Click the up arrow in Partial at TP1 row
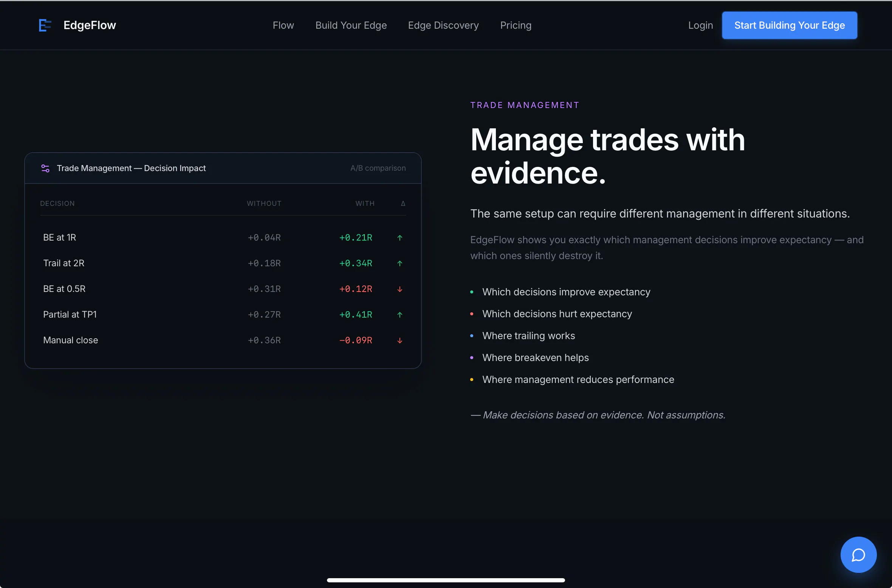Image resolution: width=892 pixels, height=588 pixels. point(400,315)
